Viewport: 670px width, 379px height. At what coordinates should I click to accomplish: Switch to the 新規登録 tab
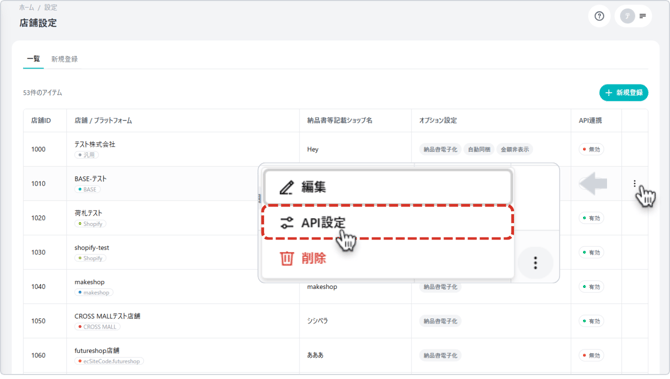(65, 59)
